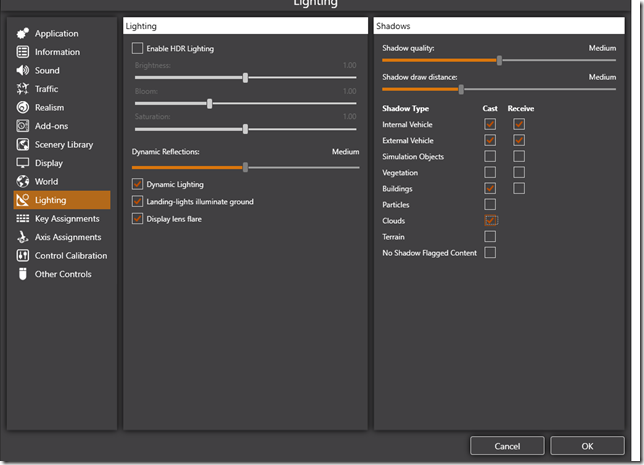Viewport: 644px width, 465px height.
Task: Click the Information list icon
Action: pyautogui.click(x=23, y=52)
